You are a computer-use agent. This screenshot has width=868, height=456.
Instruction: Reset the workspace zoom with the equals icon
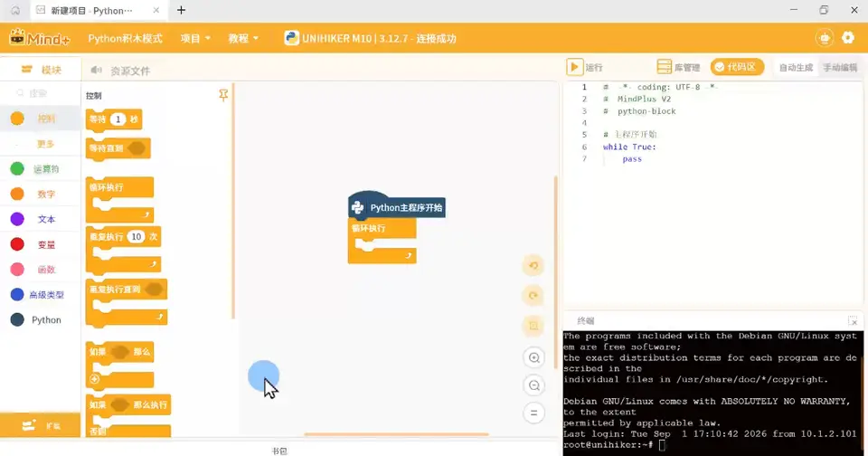tap(533, 413)
